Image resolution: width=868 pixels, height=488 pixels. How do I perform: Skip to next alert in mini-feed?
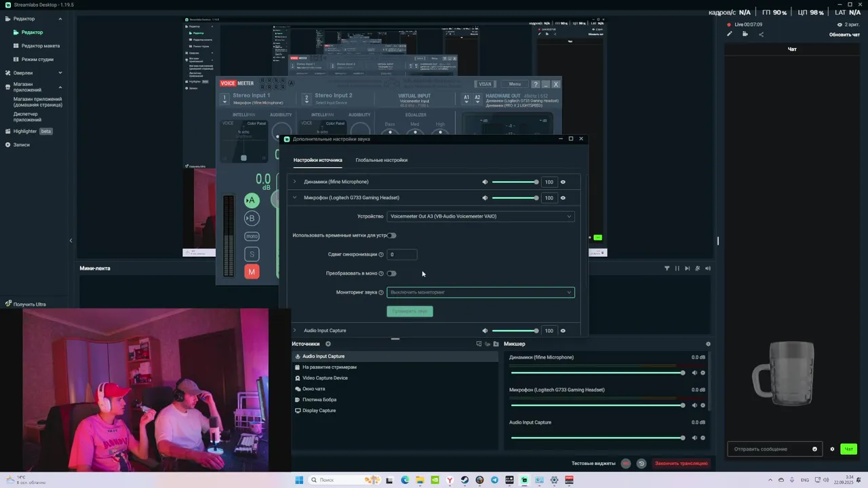coord(687,268)
